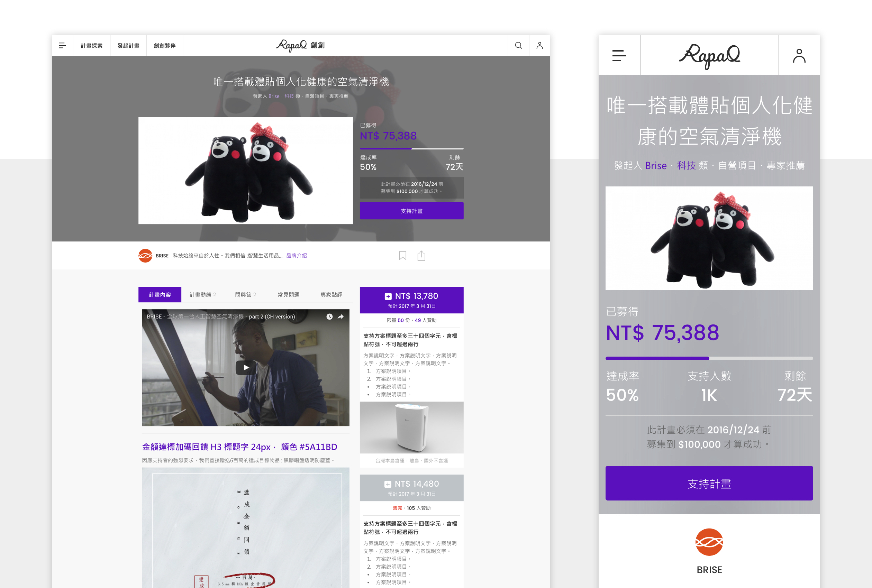Image resolution: width=872 pixels, height=588 pixels.
Task: Click the share upload icon beside the bookmark
Action: (421, 255)
